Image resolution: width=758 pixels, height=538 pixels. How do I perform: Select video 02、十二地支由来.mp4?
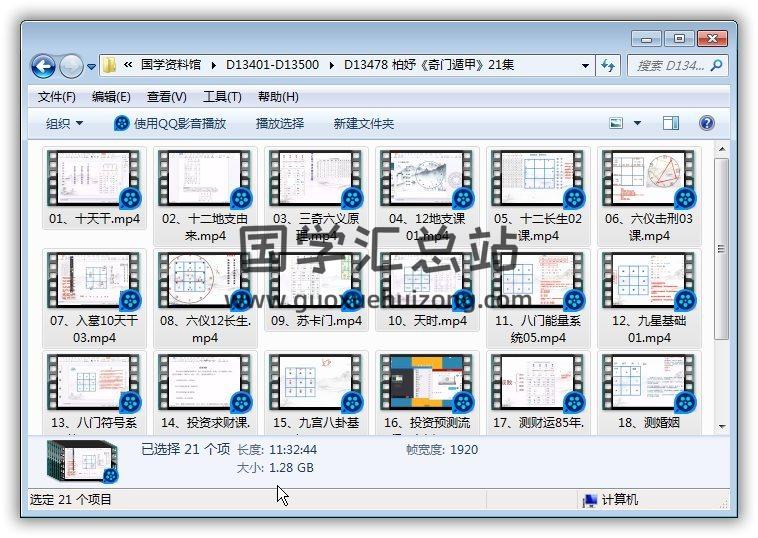(205, 196)
